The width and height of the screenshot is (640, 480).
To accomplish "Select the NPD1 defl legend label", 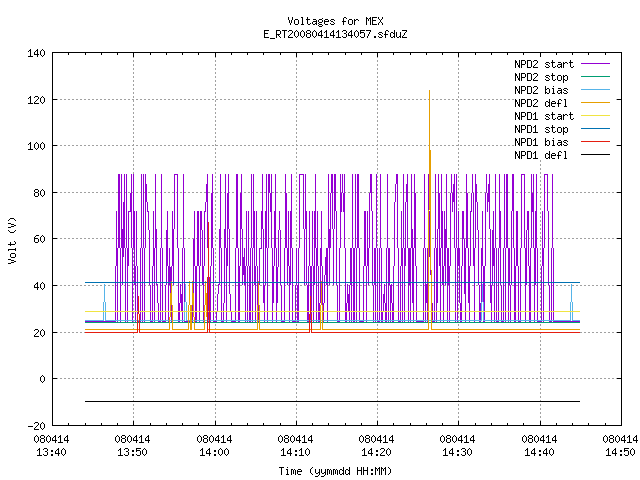I will point(541,155).
